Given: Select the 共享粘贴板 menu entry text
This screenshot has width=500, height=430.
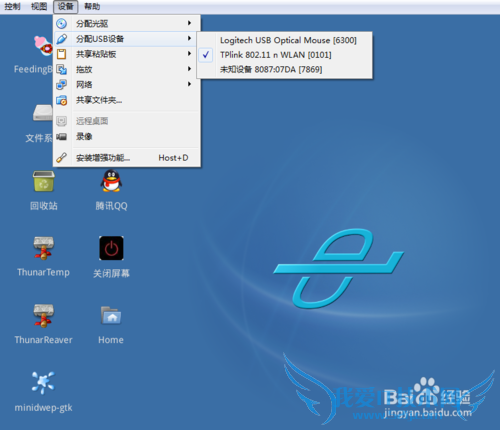Looking at the screenshot, I should coord(96,54).
